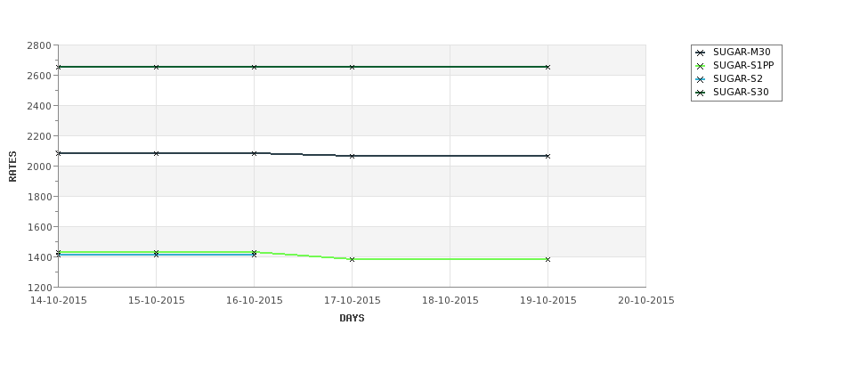This screenshot has width=868, height=382.
Task: Select the SUGAR-M30 legend label
Action: point(742,52)
